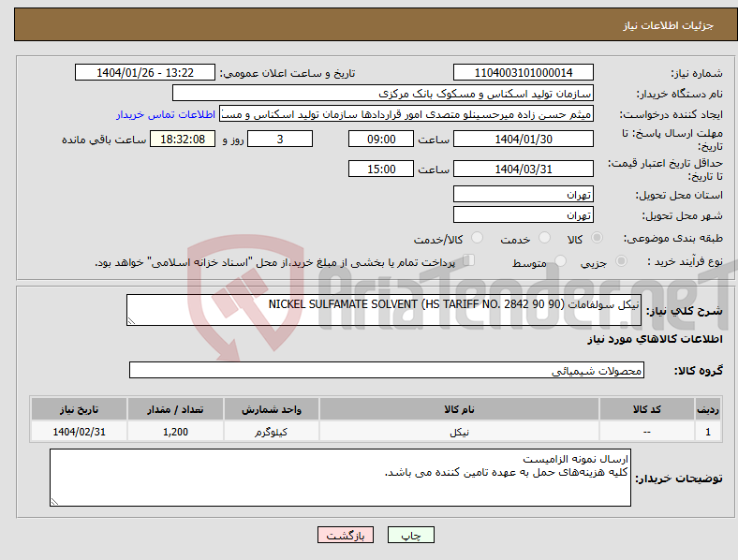738x560 pixels.
Task: Click the price validity date 1404/03/31
Action: pyautogui.click(x=523, y=169)
